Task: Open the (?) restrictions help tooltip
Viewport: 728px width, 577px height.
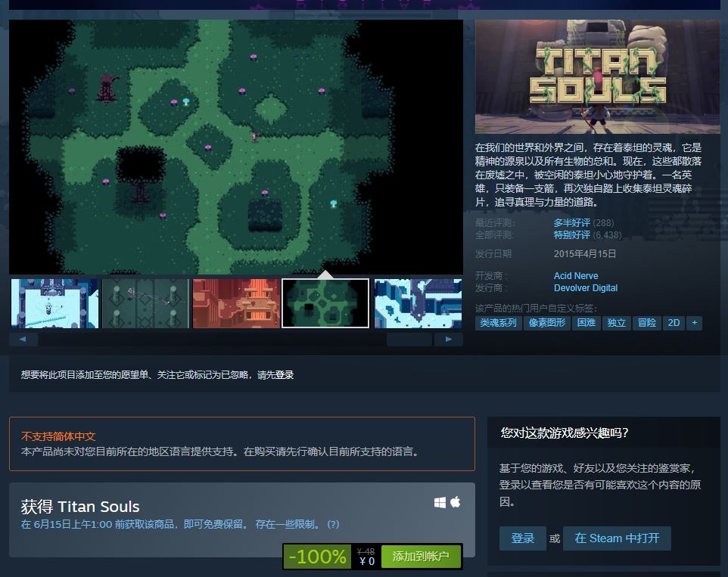Action: pos(333,524)
